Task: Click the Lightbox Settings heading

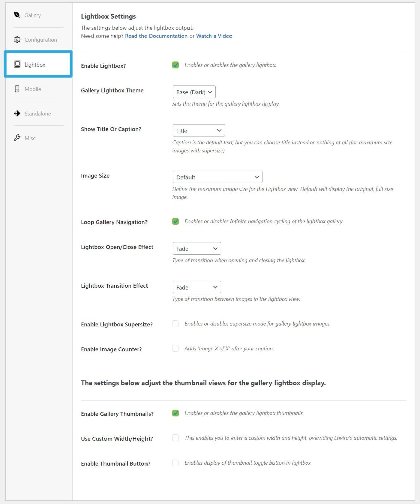Action: [x=108, y=16]
